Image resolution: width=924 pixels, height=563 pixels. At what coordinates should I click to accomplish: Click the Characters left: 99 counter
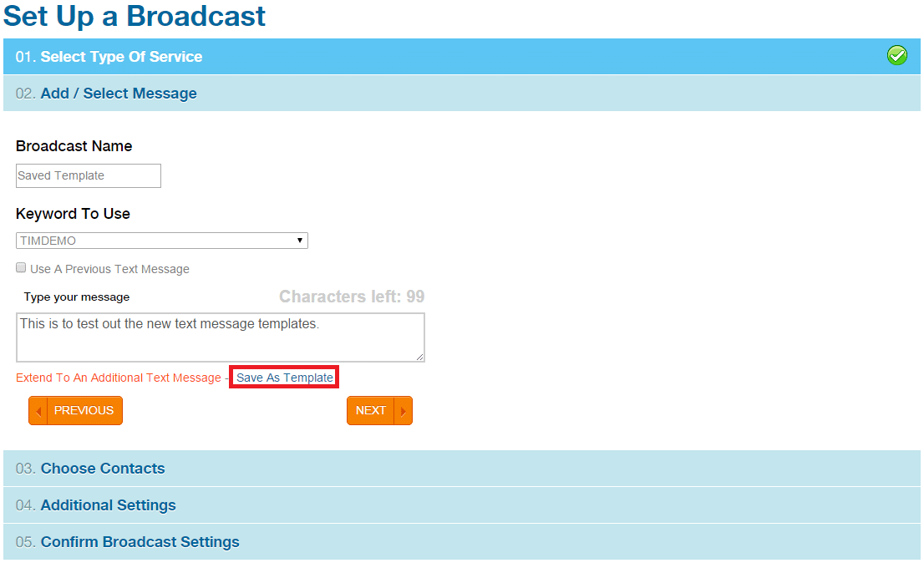[x=352, y=297]
